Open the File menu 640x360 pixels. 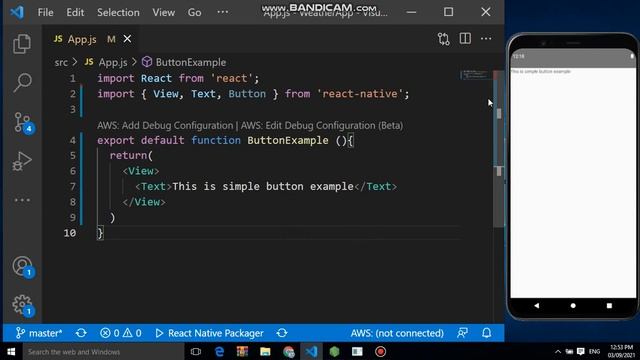[x=45, y=12]
